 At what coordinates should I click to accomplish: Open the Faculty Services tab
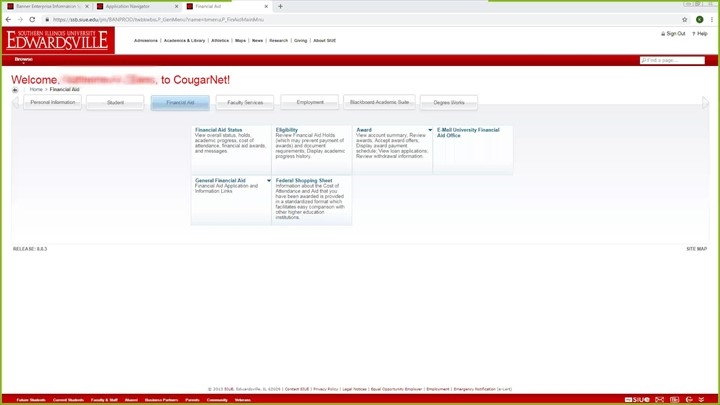(245, 102)
